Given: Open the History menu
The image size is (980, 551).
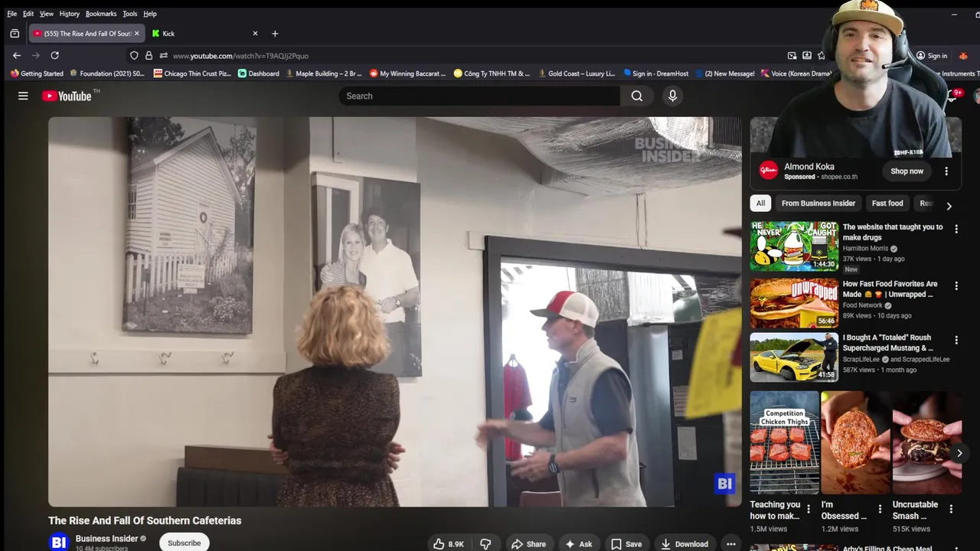Looking at the screenshot, I should coord(69,14).
